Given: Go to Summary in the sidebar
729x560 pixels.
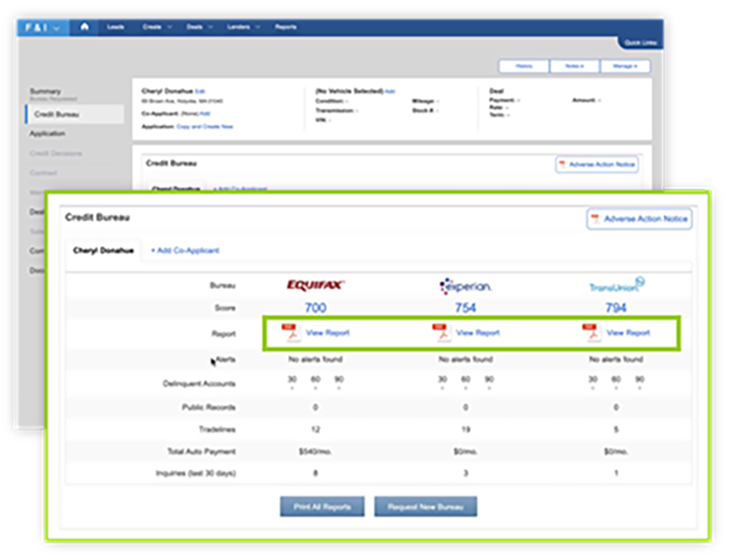Looking at the screenshot, I should tap(46, 91).
